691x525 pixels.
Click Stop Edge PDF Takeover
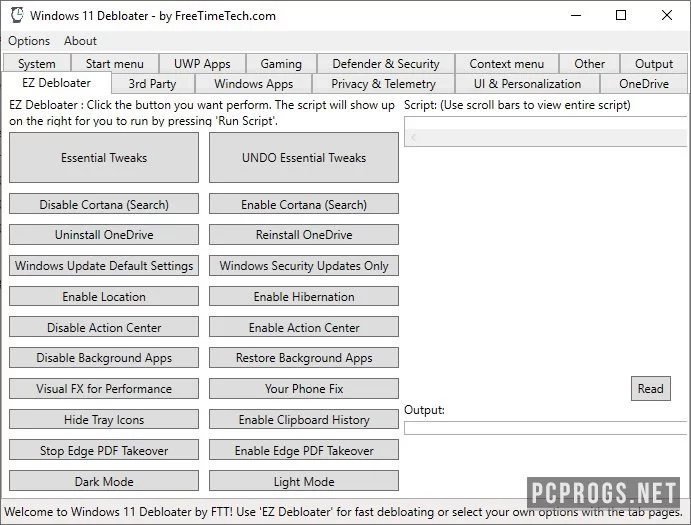coord(104,450)
